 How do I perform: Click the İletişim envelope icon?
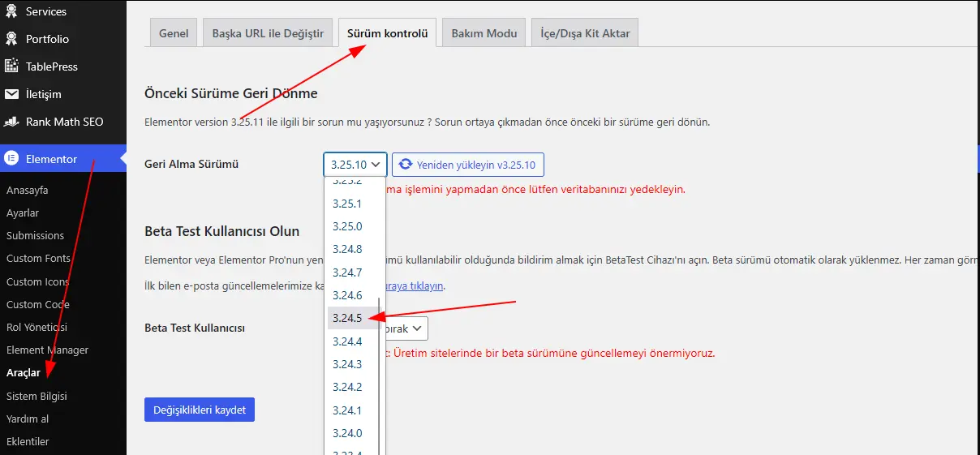tap(11, 94)
